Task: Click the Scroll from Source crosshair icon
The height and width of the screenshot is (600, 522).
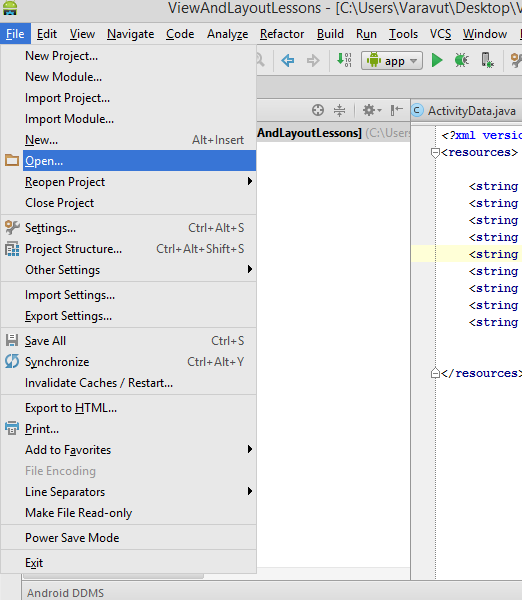Action: pyautogui.click(x=318, y=110)
